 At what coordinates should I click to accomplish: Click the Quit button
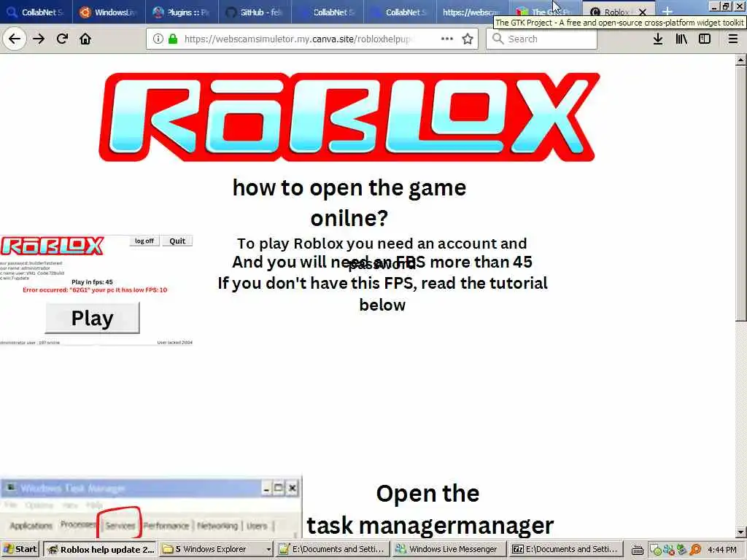(x=177, y=241)
